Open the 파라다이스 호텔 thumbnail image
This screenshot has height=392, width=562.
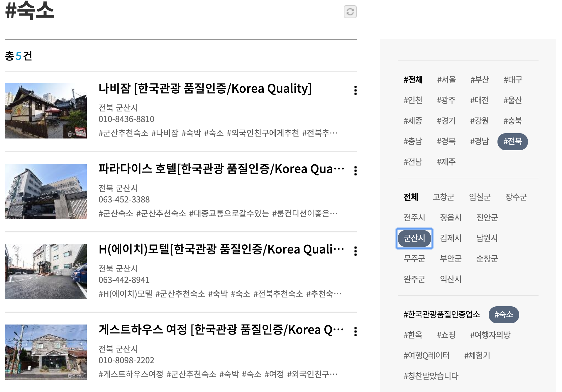[x=46, y=191]
